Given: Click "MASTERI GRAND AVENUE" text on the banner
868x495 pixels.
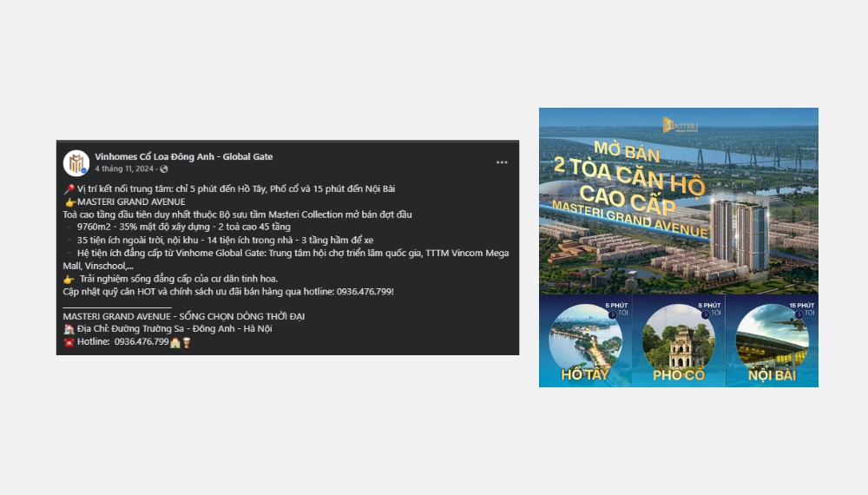Looking at the screenshot, I should (630, 220).
